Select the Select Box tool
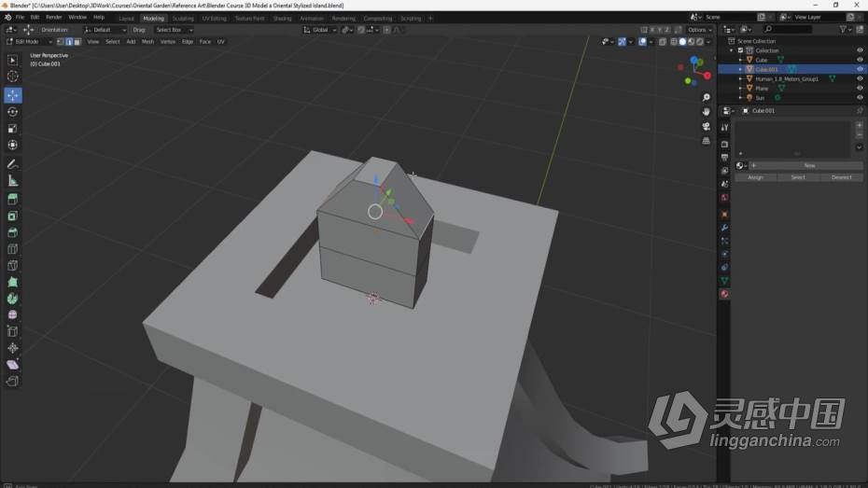This screenshot has height=488, width=868. 13,60
